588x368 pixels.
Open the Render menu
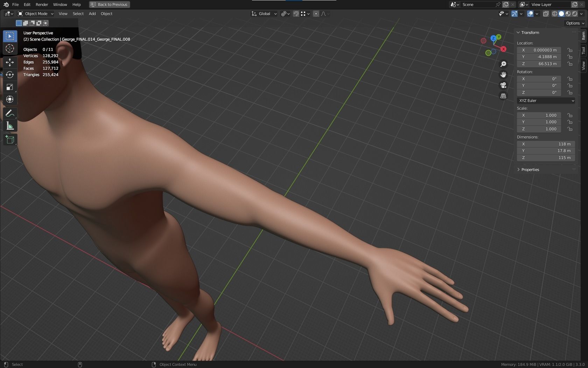[42, 5]
